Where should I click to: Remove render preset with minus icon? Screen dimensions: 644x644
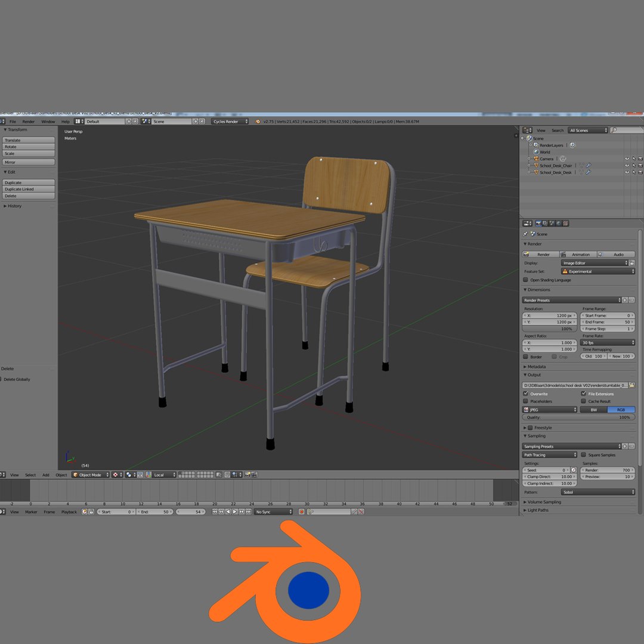tap(631, 300)
